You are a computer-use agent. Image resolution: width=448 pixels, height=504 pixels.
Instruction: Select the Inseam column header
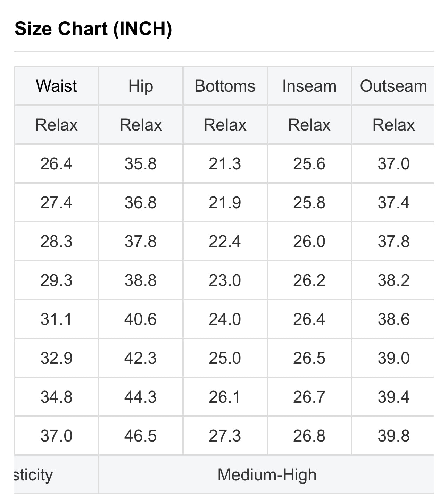(x=309, y=86)
